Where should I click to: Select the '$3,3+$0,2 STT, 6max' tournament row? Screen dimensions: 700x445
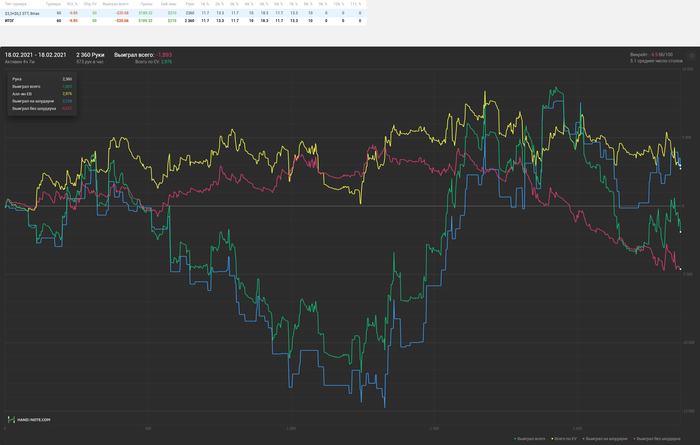point(183,13)
